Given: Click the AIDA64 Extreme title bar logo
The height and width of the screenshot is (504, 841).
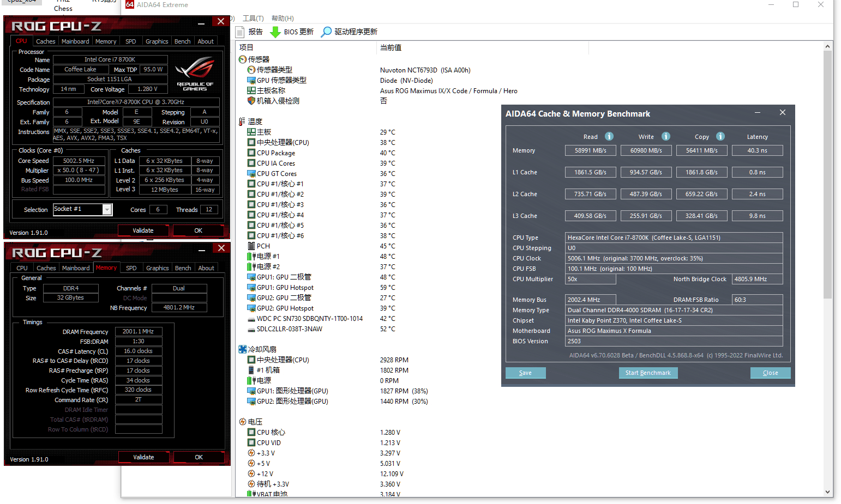Looking at the screenshot, I should pos(130,4).
